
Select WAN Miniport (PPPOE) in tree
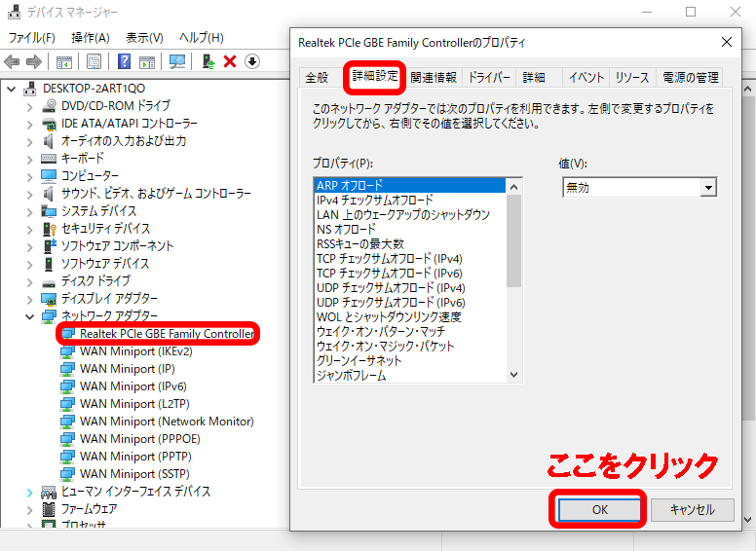tap(140, 439)
